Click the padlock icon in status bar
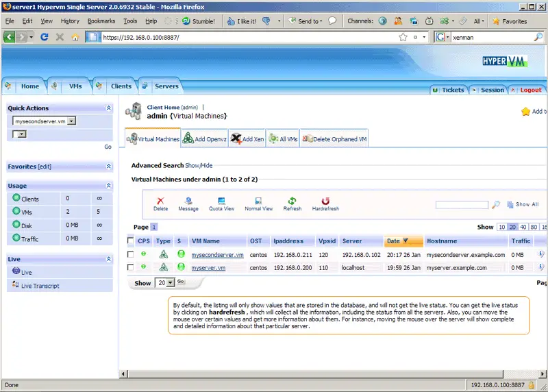The width and height of the screenshot is (548, 392). click(x=532, y=385)
